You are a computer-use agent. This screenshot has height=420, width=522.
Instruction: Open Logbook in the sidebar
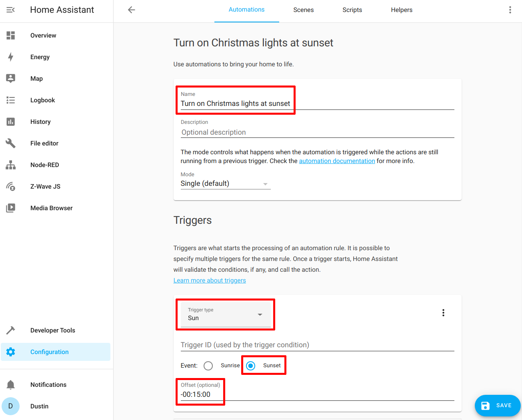56,100
